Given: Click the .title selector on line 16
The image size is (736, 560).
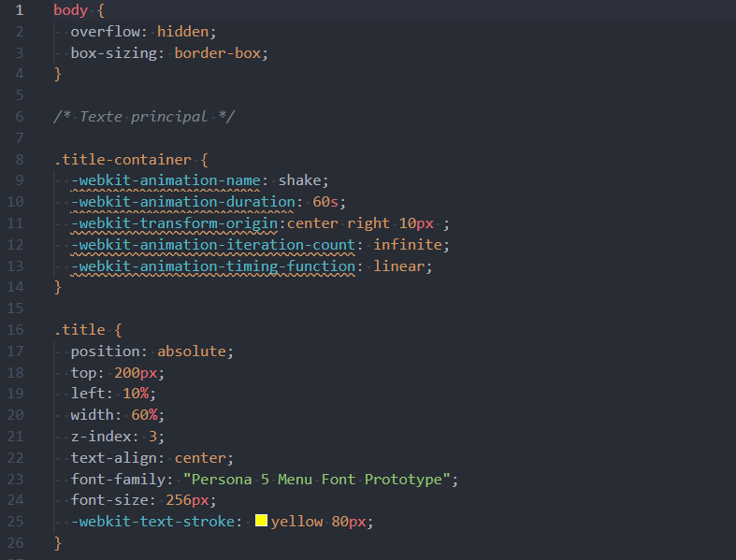Looking at the screenshot, I should [x=79, y=329].
